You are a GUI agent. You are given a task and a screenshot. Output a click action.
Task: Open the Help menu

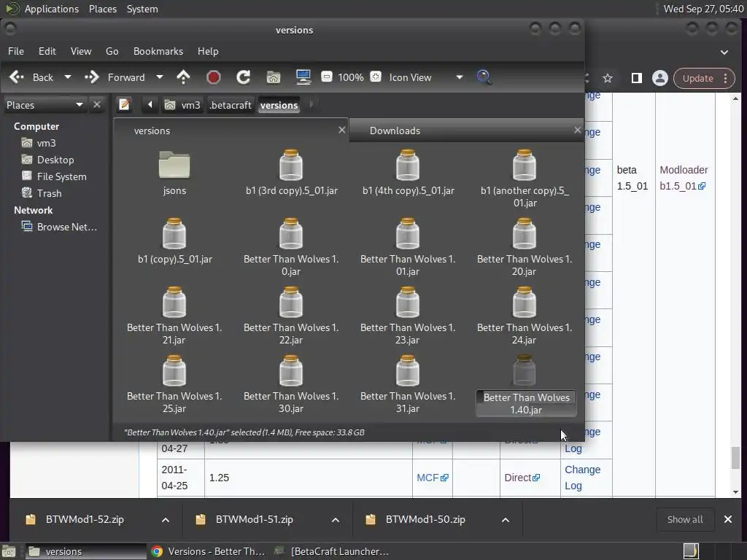coord(208,51)
